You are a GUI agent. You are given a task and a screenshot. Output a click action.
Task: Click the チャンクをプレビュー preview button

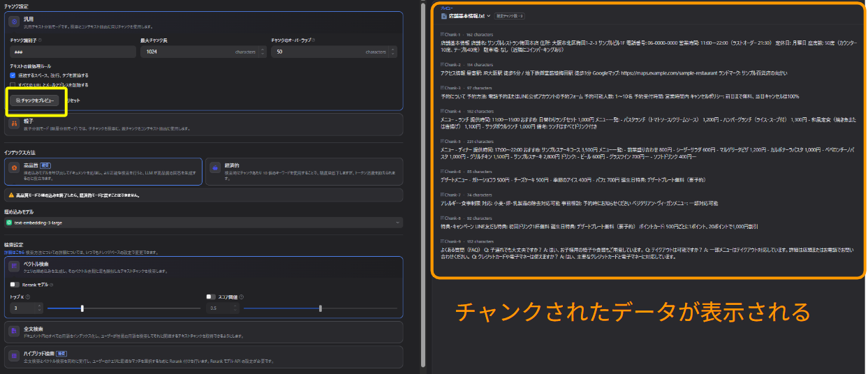coord(34,100)
